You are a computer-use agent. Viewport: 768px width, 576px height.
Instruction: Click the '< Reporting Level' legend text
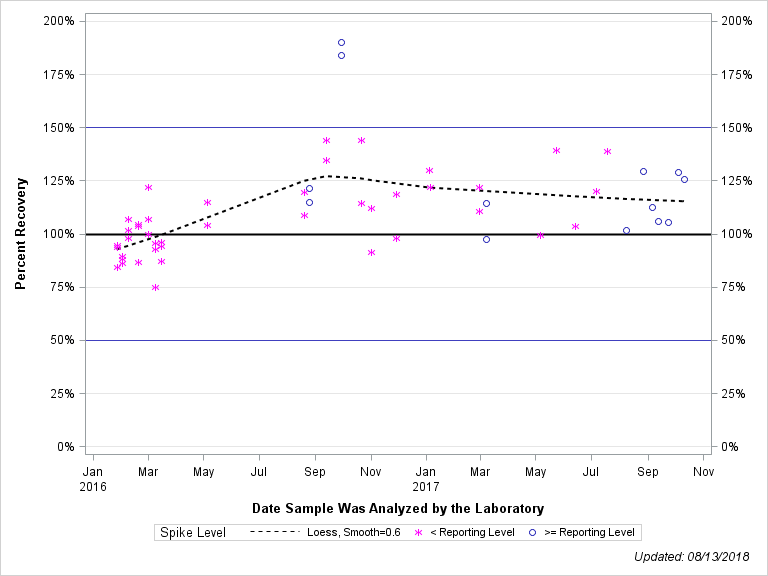472,532
